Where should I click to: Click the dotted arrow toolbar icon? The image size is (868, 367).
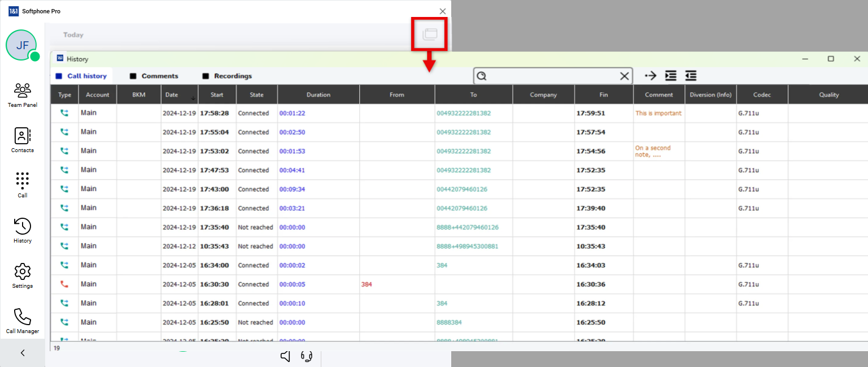pyautogui.click(x=651, y=76)
